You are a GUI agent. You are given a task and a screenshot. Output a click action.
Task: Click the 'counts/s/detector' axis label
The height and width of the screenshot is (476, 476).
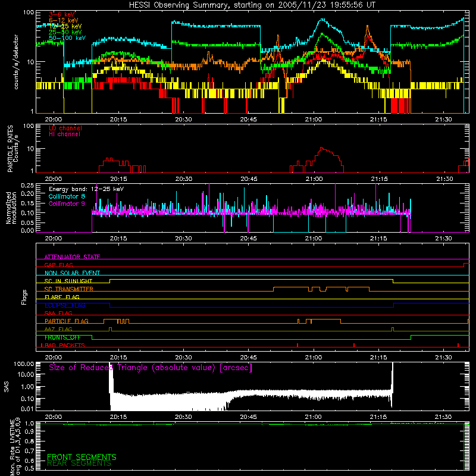click(16, 62)
